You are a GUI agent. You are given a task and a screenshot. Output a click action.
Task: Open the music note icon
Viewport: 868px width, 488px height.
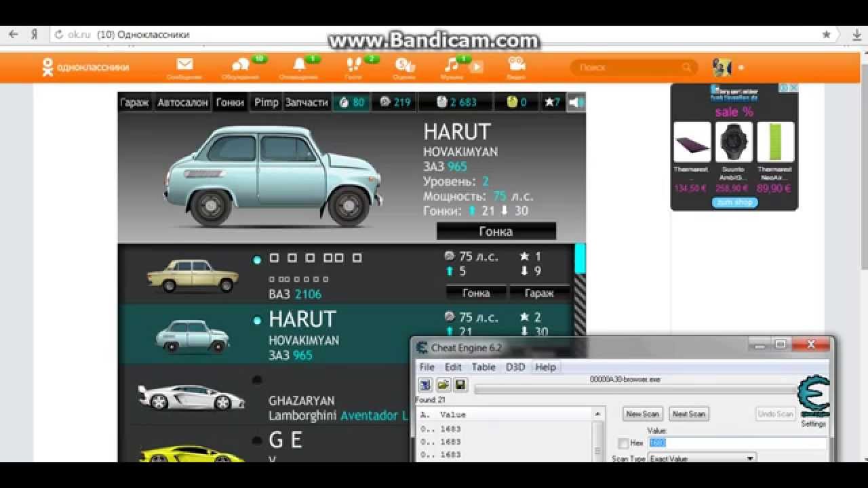451,65
